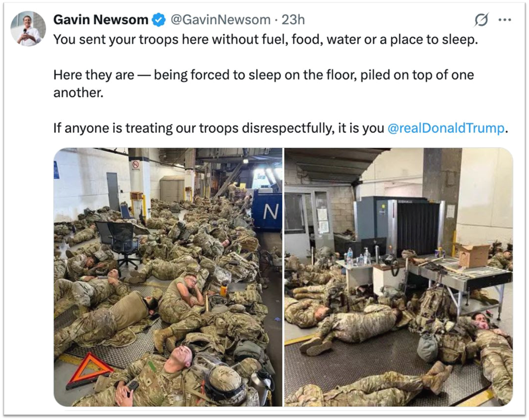
Task: Click the blue dumpster with letter N
Action: point(268,210)
